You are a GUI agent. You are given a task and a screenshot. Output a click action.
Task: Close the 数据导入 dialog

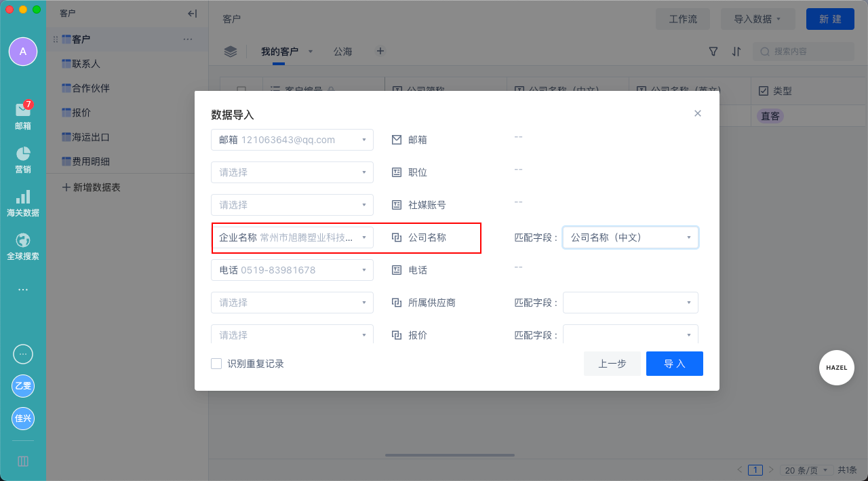click(698, 113)
